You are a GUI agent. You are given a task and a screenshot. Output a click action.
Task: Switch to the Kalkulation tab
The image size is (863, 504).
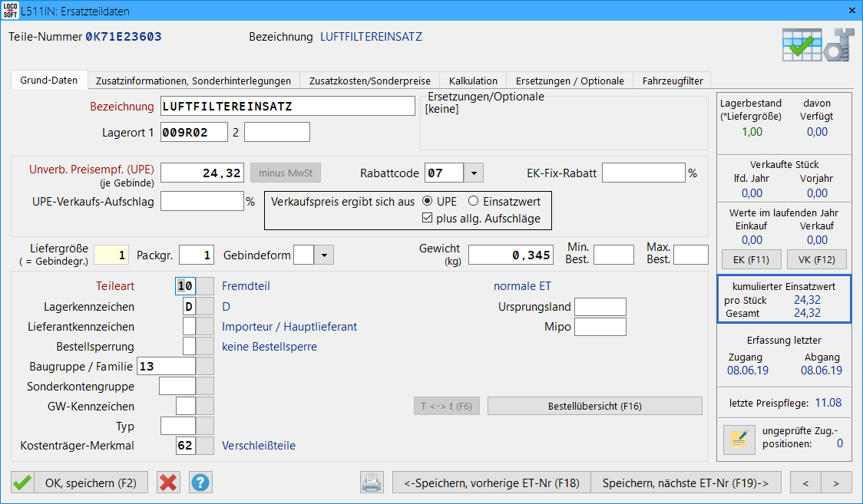point(473,81)
